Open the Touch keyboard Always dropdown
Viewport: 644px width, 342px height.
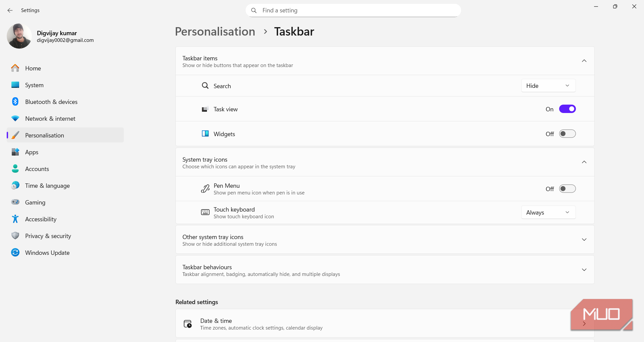tap(548, 213)
